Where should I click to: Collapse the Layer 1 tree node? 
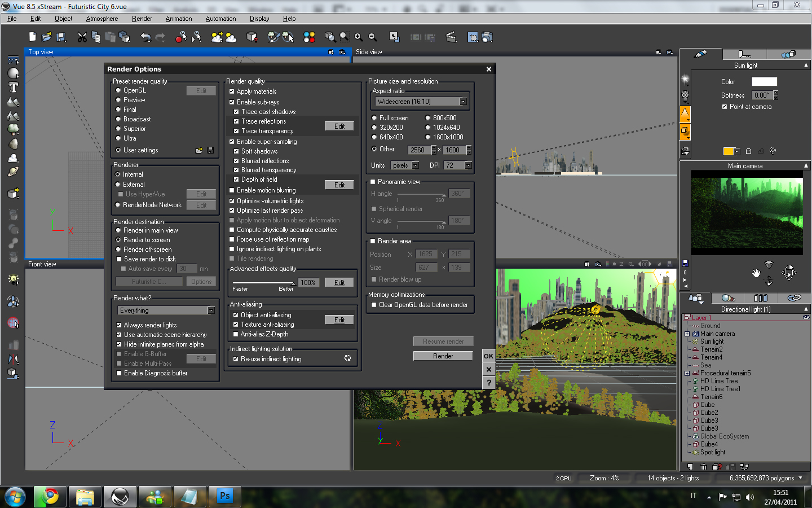pyautogui.click(x=686, y=318)
